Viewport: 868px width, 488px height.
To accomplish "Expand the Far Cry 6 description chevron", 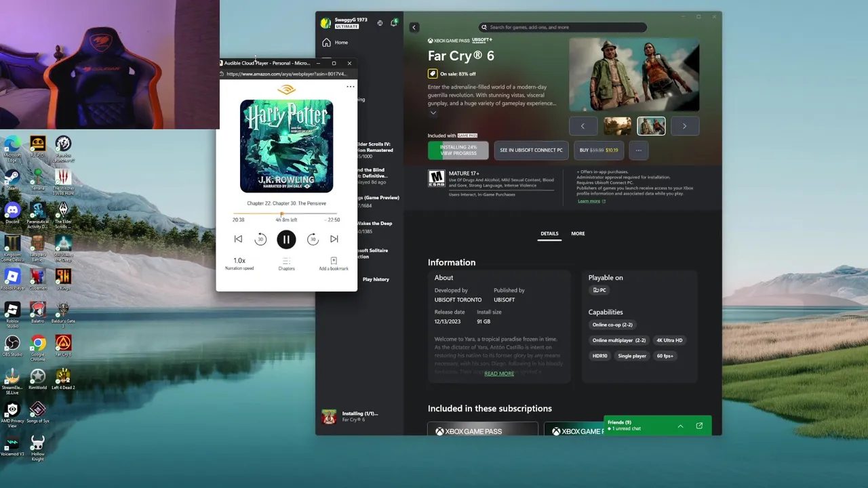I will (433, 113).
